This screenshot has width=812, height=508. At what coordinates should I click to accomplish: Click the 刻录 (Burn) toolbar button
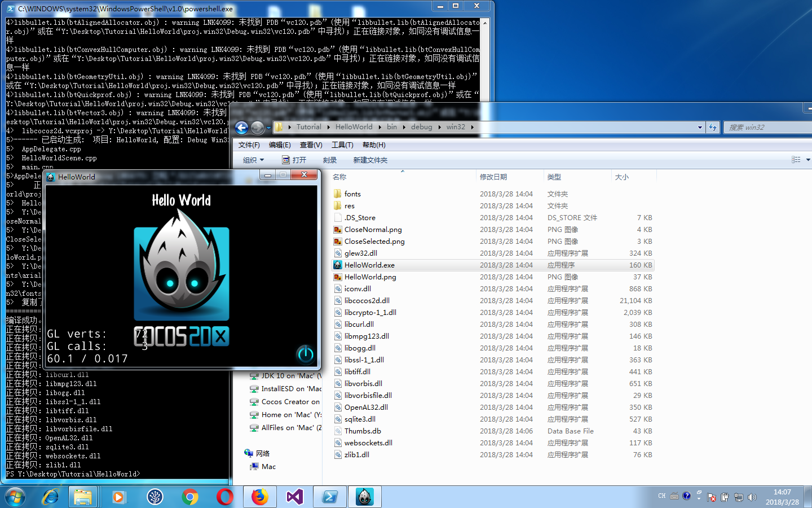pos(329,160)
